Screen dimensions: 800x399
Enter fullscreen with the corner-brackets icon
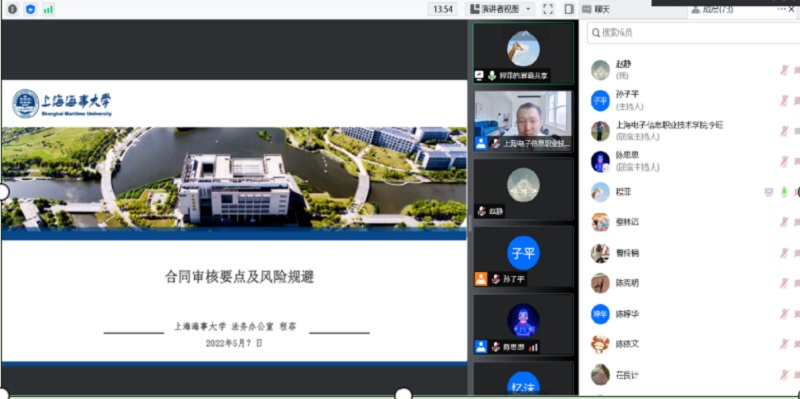(x=548, y=9)
